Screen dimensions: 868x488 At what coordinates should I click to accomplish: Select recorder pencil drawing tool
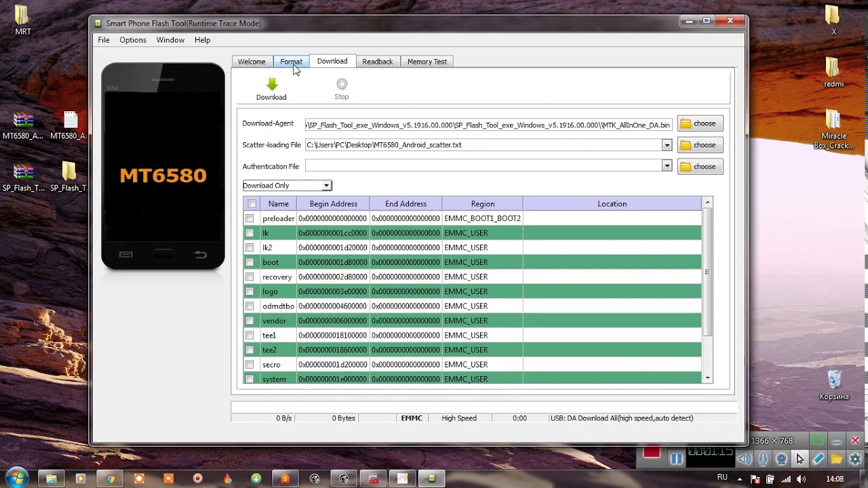(818, 459)
